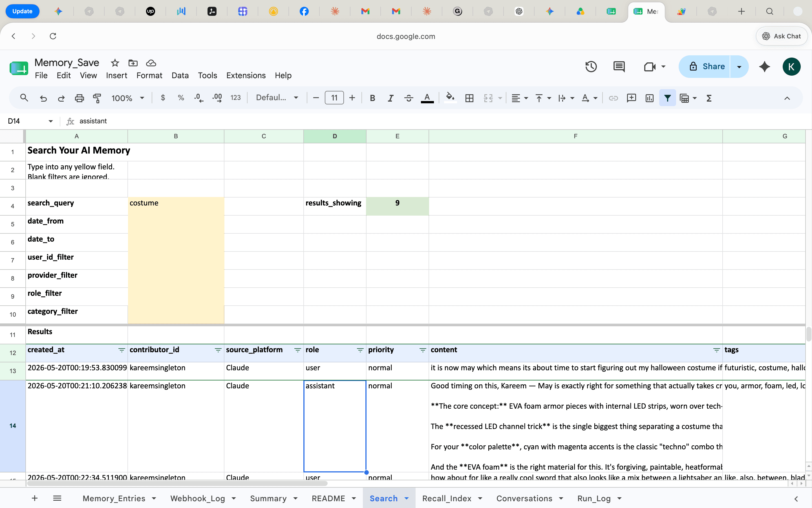Star the Memory_Save document

click(115, 63)
